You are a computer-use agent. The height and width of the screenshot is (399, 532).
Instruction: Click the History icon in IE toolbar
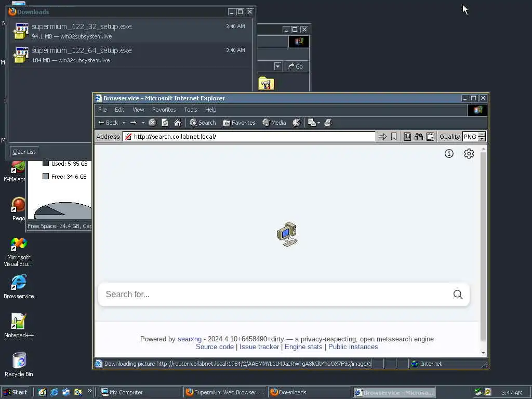297,123
